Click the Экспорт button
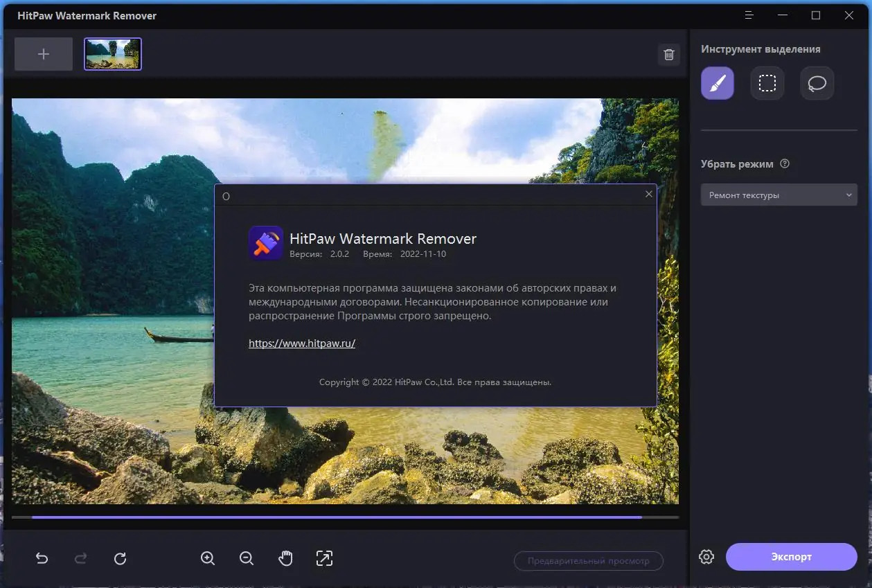872x588 pixels. pyautogui.click(x=791, y=556)
